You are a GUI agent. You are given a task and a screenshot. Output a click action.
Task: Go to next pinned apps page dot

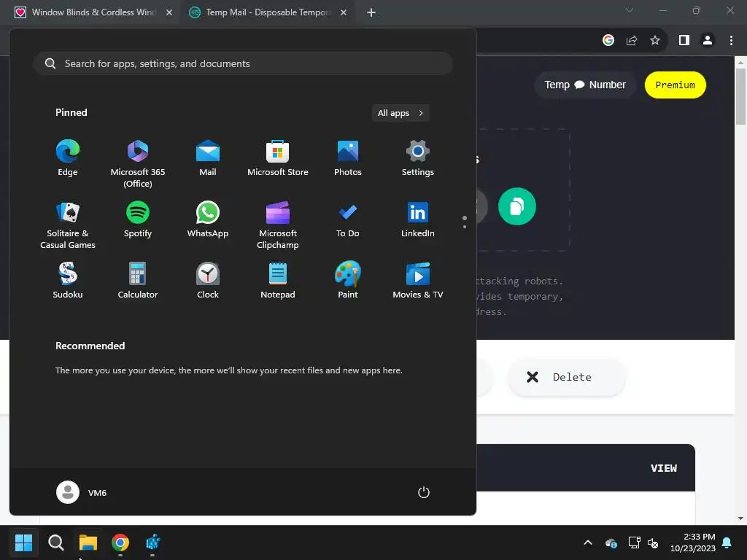coord(465,227)
